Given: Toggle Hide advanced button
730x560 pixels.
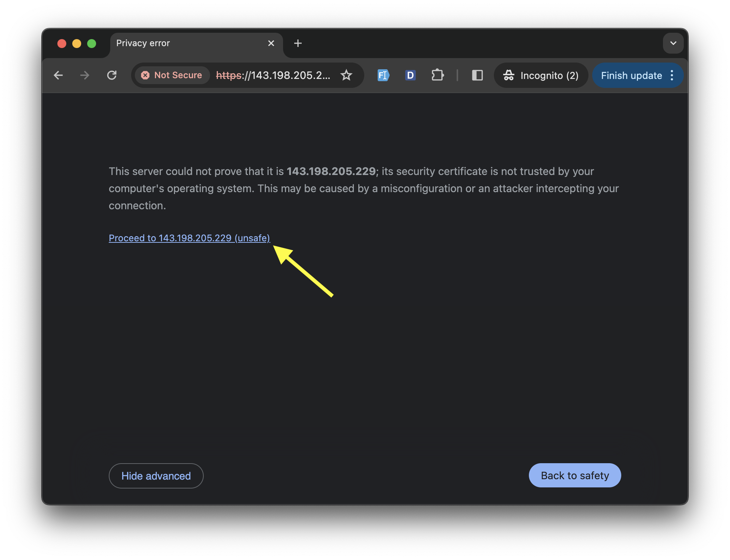Looking at the screenshot, I should [156, 476].
